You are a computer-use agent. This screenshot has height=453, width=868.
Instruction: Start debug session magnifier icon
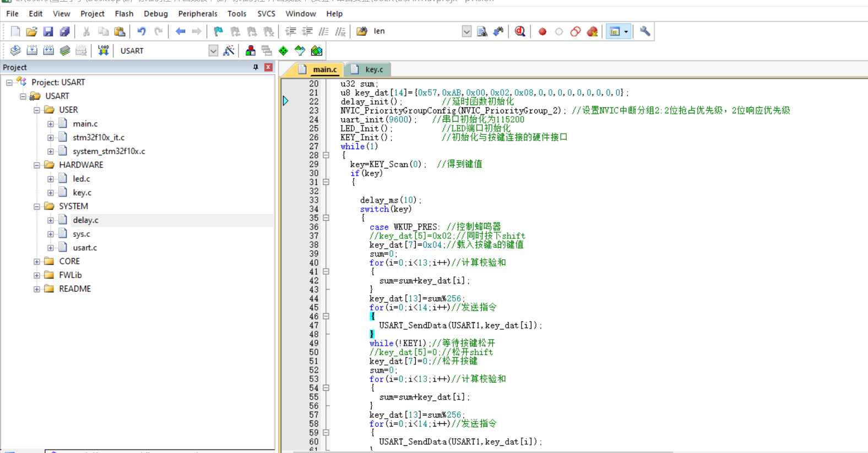pos(520,31)
